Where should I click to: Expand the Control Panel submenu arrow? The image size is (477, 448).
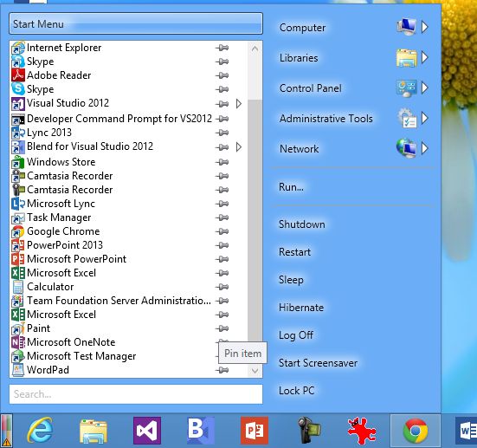click(x=425, y=88)
